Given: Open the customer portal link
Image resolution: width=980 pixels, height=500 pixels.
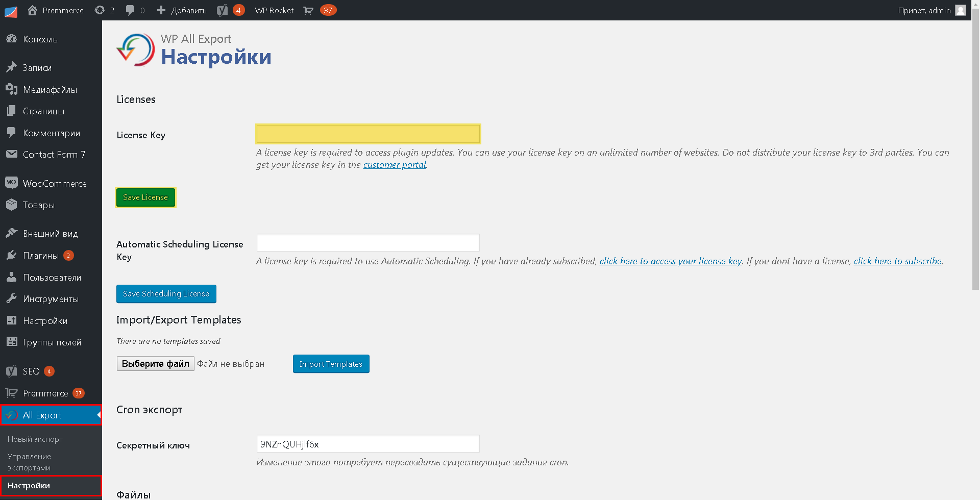Looking at the screenshot, I should tap(395, 164).
